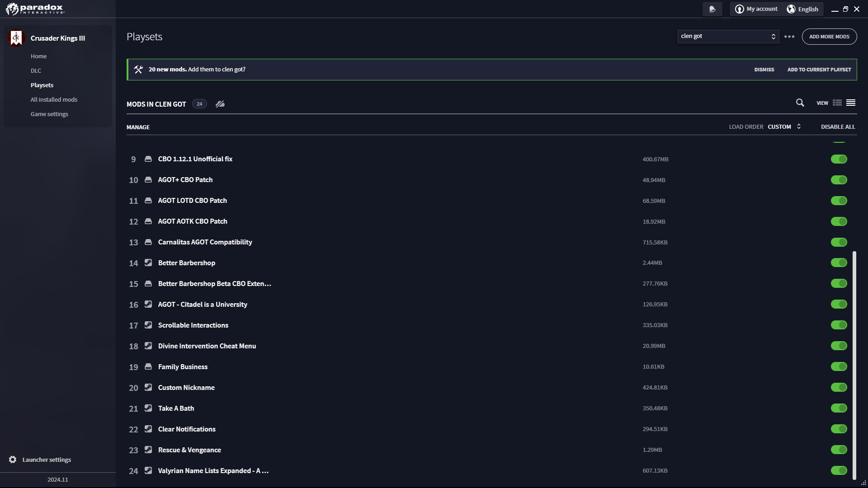Click the 400.67MB size value
Image resolution: width=868 pixels, height=488 pixels.
click(656, 160)
